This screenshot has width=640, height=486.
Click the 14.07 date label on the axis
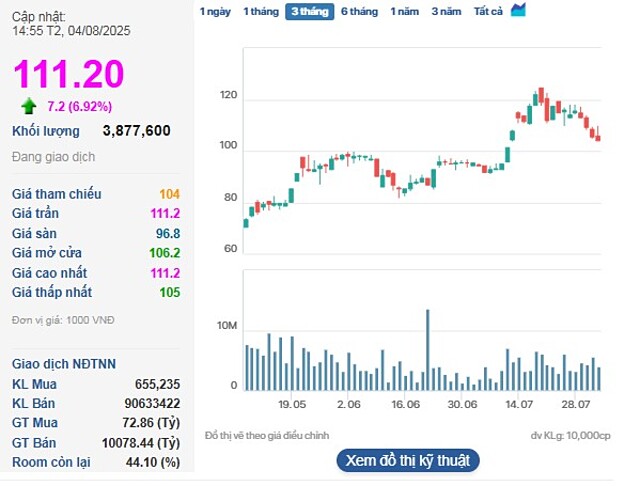coord(519,404)
